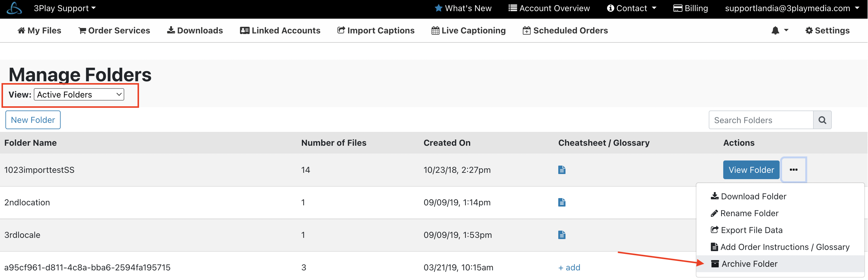868x280 pixels.
Task: Open the Downloads page
Action: [x=195, y=30]
